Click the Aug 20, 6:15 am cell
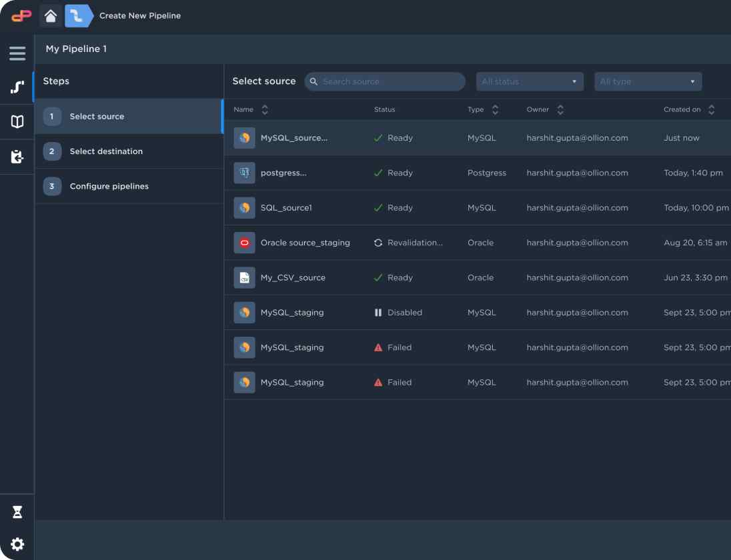This screenshot has width=731, height=560. click(x=695, y=243)
